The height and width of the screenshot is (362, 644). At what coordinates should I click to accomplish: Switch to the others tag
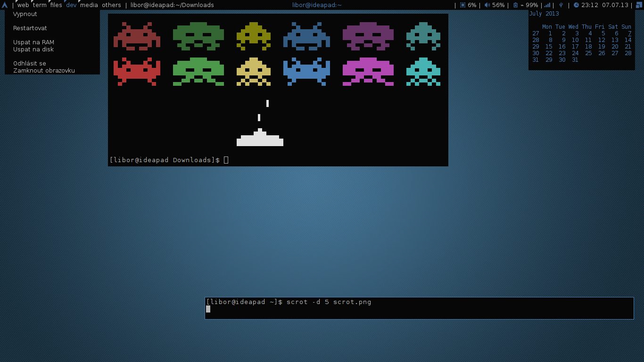pyautogui.click(x=111, y=5)
